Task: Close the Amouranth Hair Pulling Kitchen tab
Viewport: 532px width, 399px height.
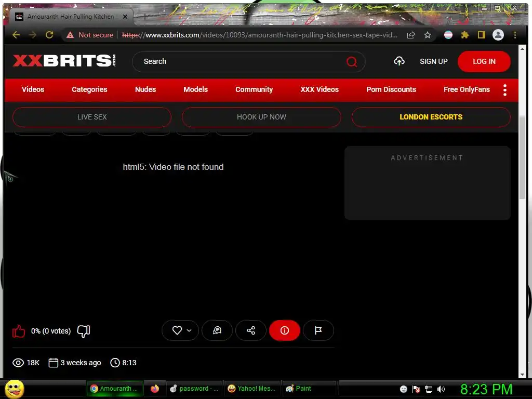Action: pos(125,17)
